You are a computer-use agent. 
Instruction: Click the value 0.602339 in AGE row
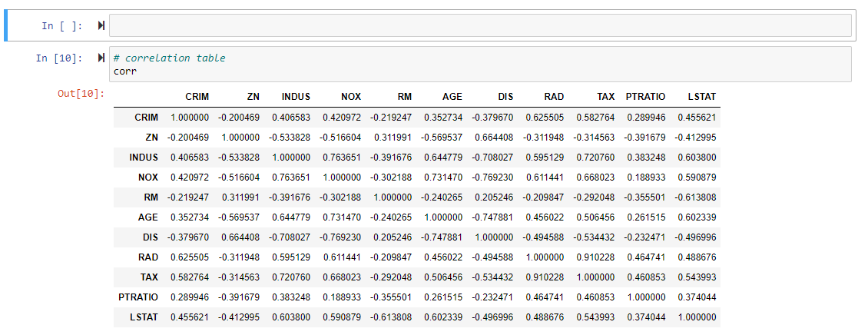[x=697, y=217]
